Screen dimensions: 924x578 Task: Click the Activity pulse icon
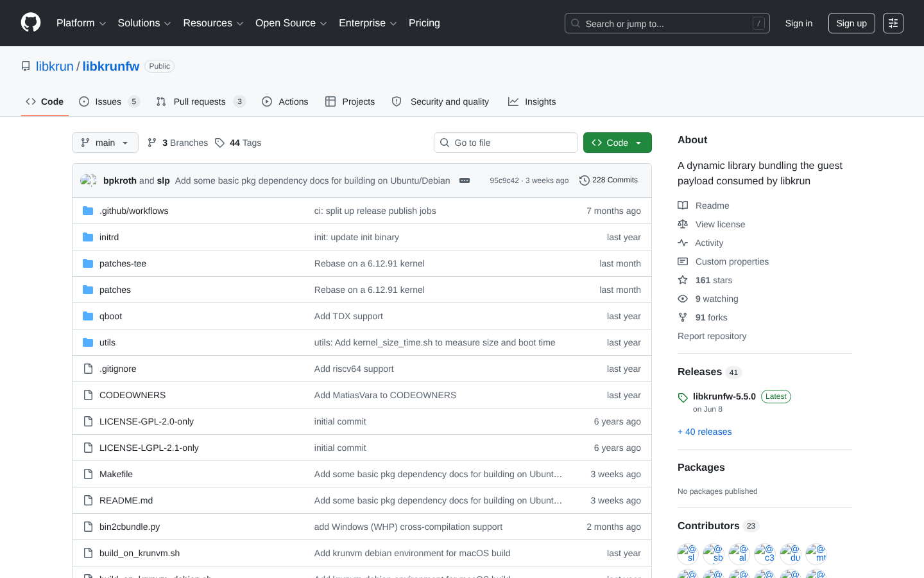683,243
